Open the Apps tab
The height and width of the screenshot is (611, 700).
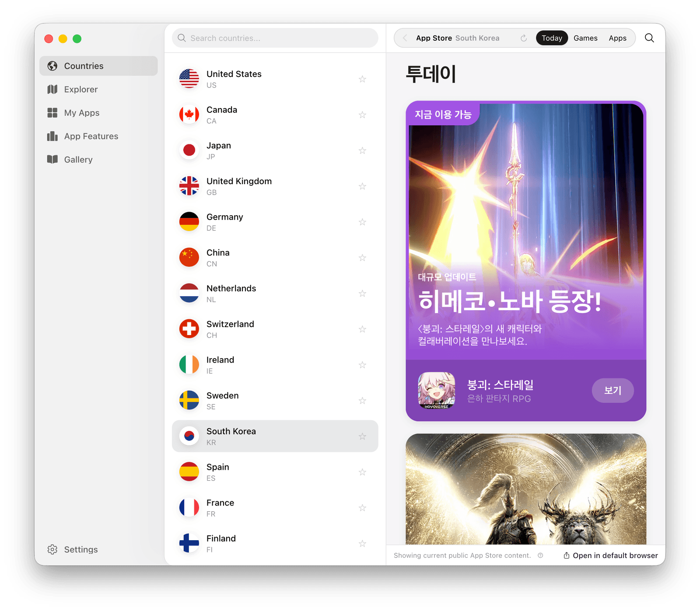click(617, 38)
